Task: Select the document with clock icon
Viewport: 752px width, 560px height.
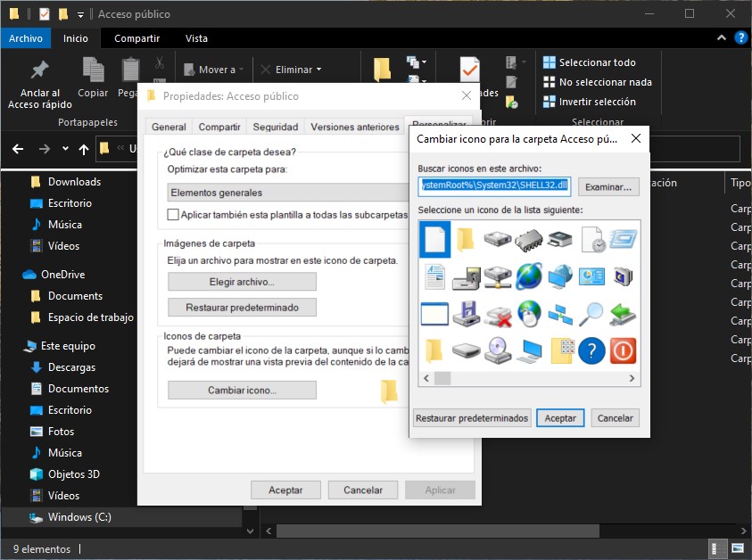Action: [591, 239]
